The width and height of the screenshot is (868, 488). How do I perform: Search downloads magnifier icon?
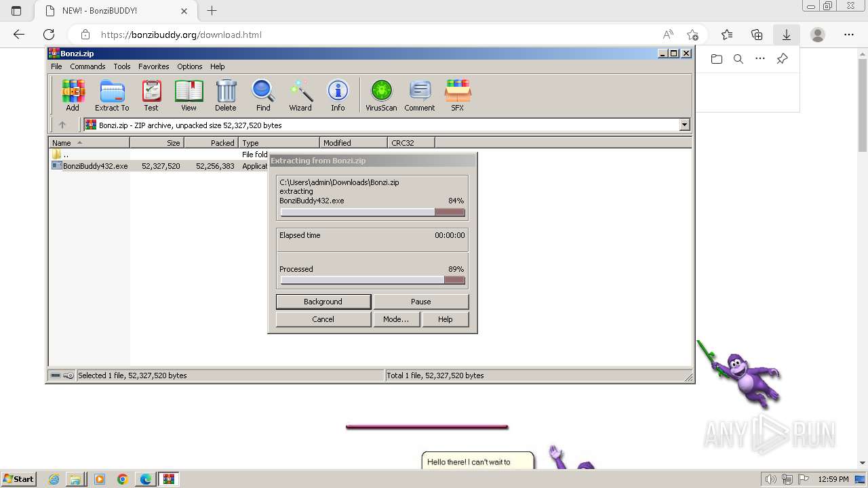coord(738,59)
